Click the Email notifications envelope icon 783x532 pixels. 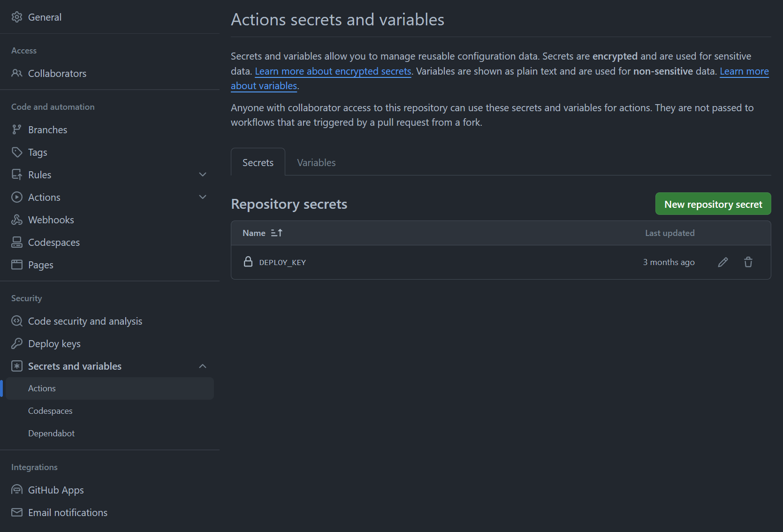click(17, 512)
